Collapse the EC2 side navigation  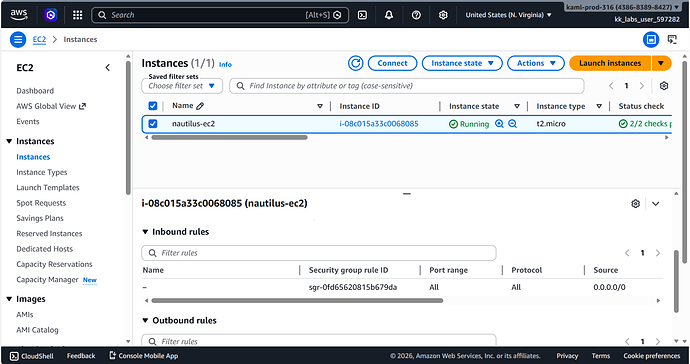(x=107, y=68)
